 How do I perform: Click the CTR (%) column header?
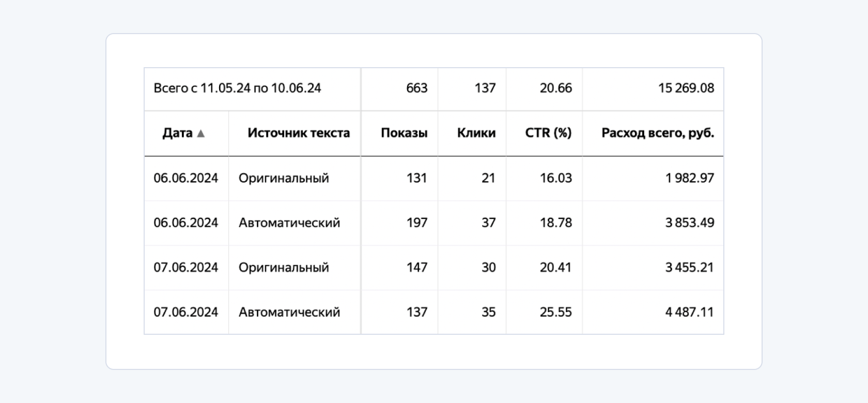point(548,133)
